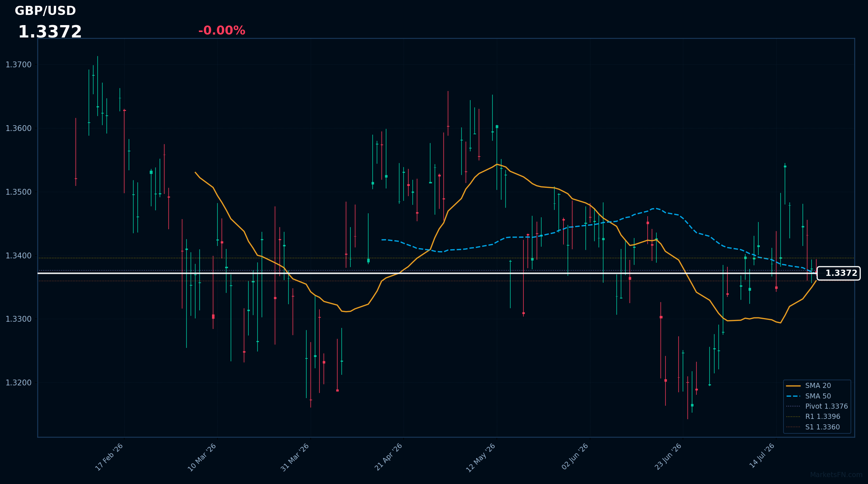868x484 pixels.
Task: Click the 21 Apr '26 date label
Action: pyautogui.click(x=389, y=457)
